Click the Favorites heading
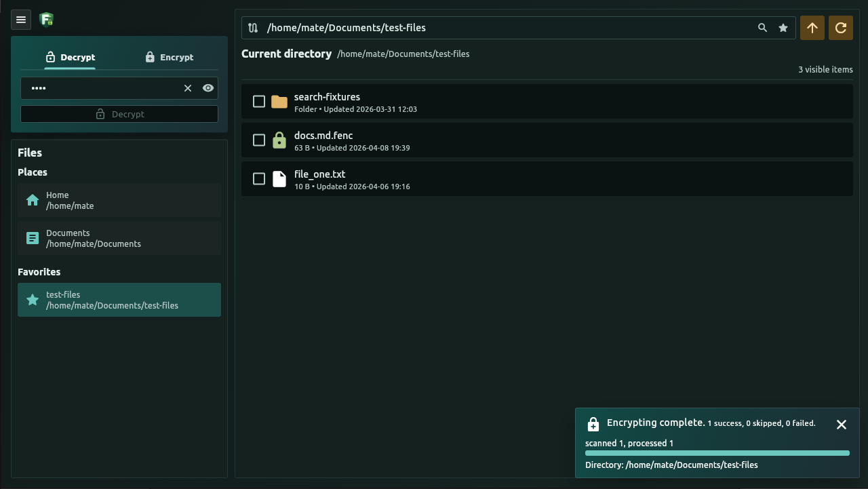The height and width of the screenshot is (489, 868). 39,272
